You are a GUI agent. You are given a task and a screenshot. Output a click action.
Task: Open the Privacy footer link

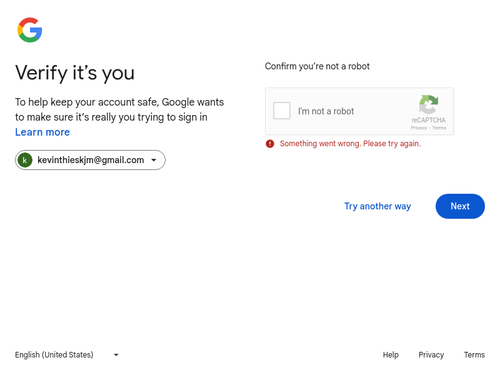[x=431, y=355]
